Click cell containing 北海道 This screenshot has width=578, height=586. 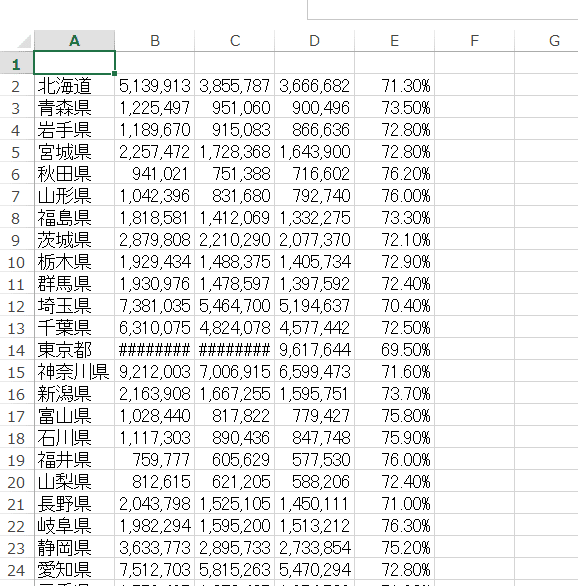pyautogui.click(x=74, y=86)
